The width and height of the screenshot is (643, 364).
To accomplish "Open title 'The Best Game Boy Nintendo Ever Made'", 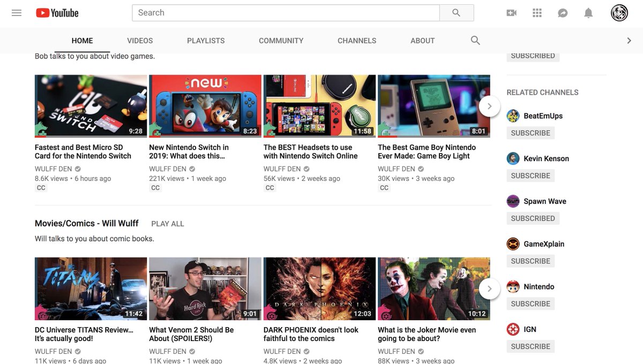I will (427, 151).
